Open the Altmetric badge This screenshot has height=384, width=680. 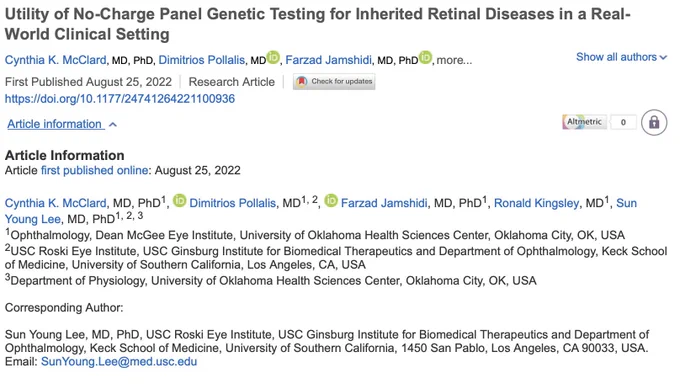click(x=584, y=122)
